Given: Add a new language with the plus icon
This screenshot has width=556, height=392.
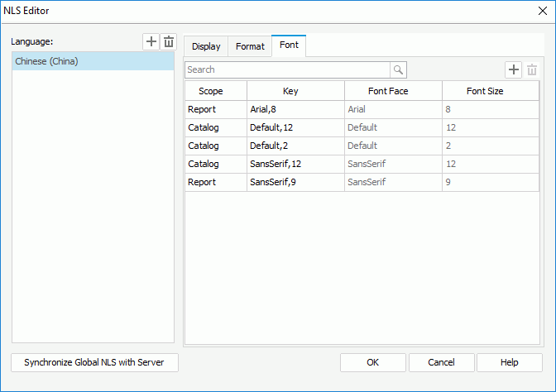Looking at the screenshot, I should click(x=151, y=42).
